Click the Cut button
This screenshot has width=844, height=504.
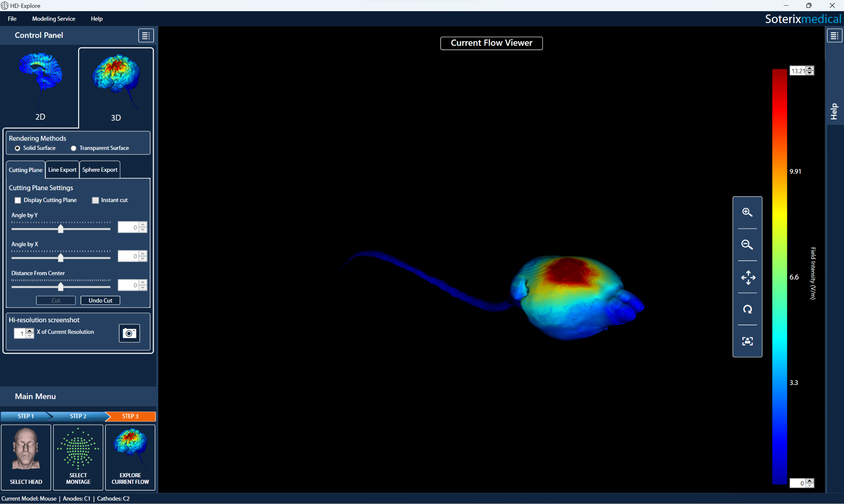click(56, 301)
